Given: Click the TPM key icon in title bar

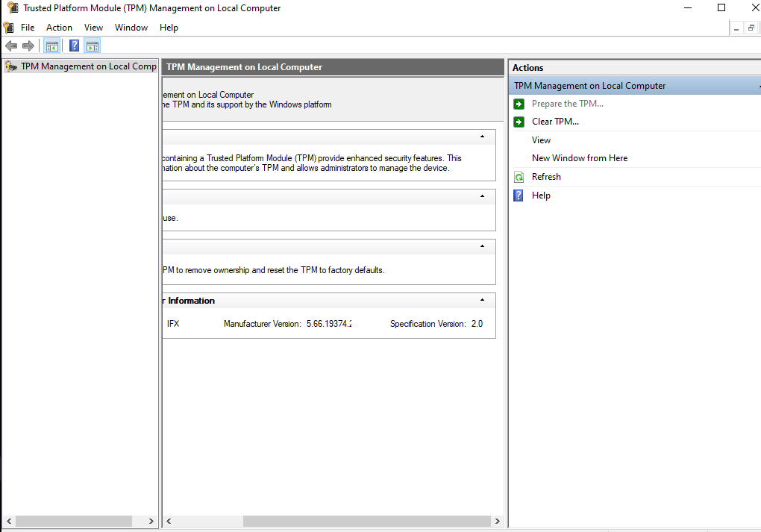Looking at the screenshot, I should (x=13, y=7).
